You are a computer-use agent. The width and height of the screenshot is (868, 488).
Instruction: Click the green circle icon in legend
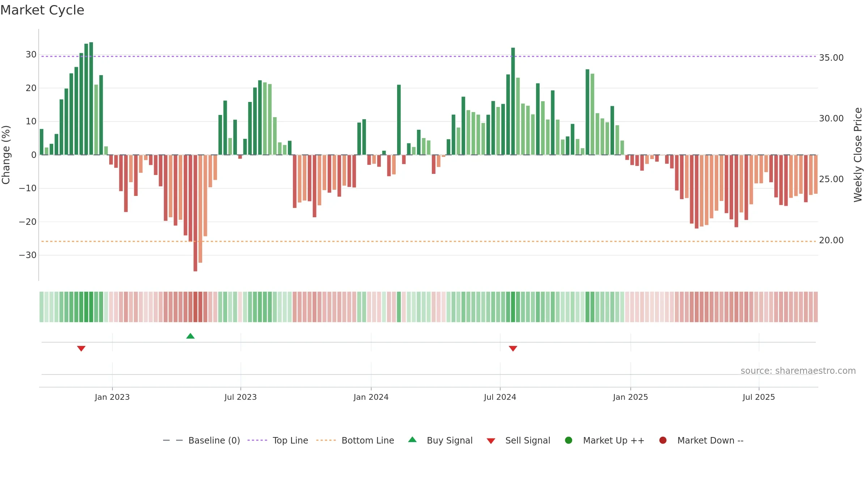pos(569,440)
